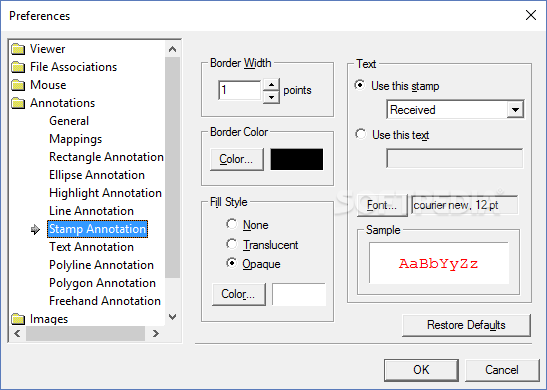Viewport: 547px width, 390px height.
Task: Click the File Associations folder icon
Action: 18,67
